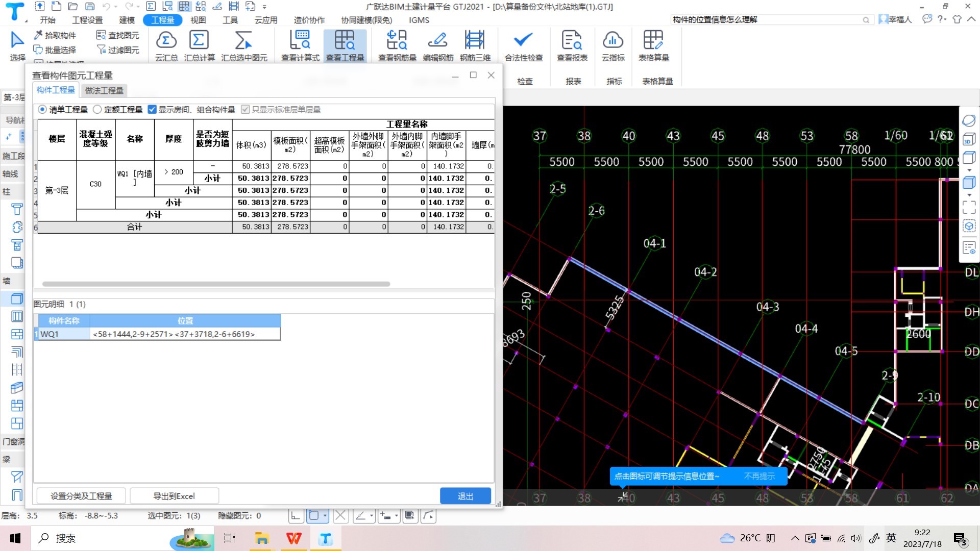Click the 退出 exit button

[465, 496]
